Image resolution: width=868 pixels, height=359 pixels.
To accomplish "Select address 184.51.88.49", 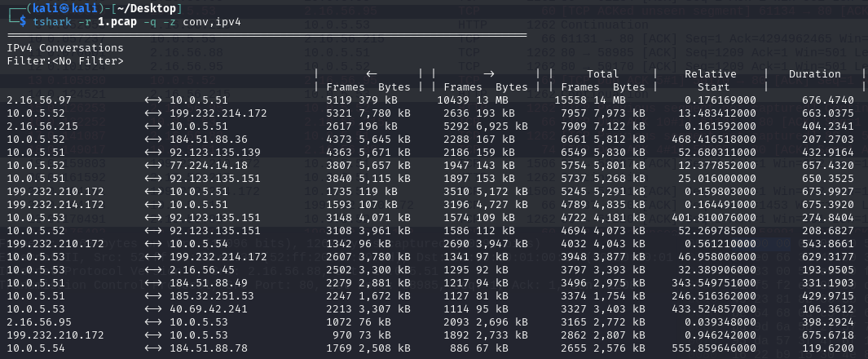I will [208, 283].
